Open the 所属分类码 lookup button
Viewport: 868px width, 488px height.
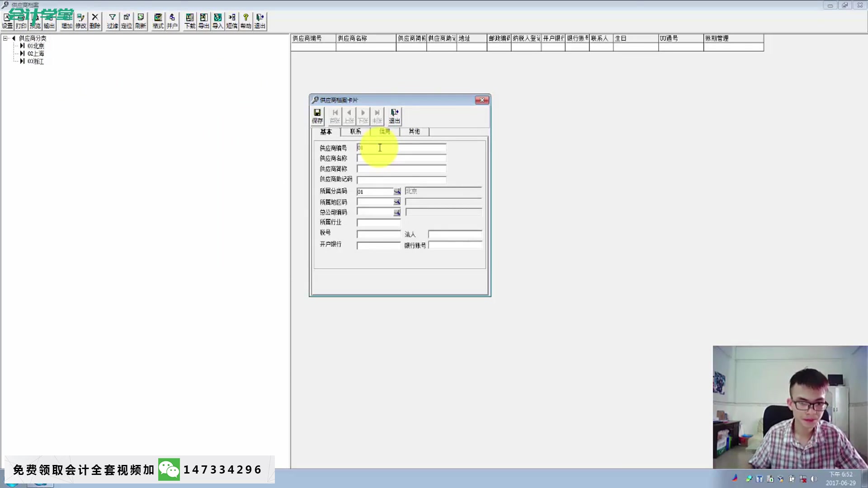pos(397,192)
